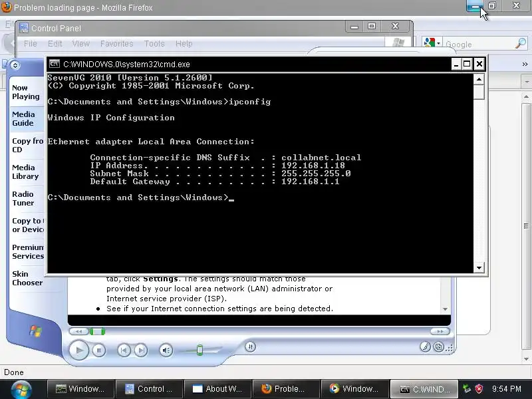Image resolution: width=532 pixels, height=399 pixels.
Task: Minimize the Control Panel window
Action: 354,27
